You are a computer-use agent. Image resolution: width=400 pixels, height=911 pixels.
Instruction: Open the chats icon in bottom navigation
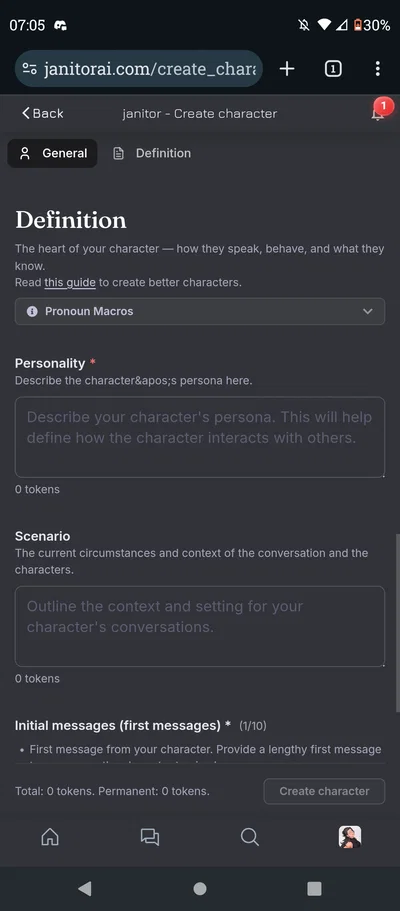click(x=150, y=837)
